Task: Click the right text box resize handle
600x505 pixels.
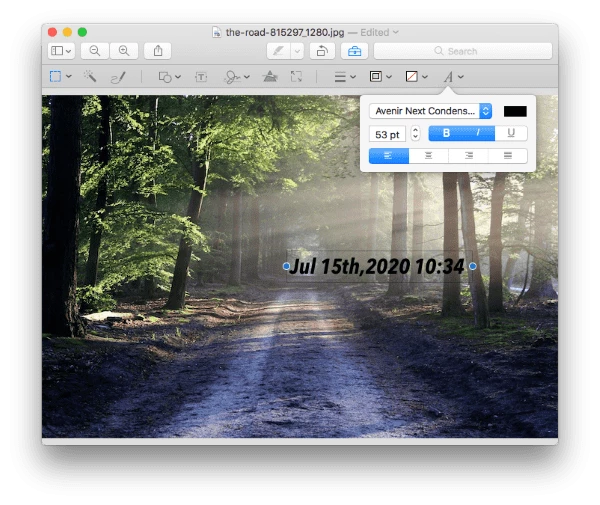Action: (473, 266)
